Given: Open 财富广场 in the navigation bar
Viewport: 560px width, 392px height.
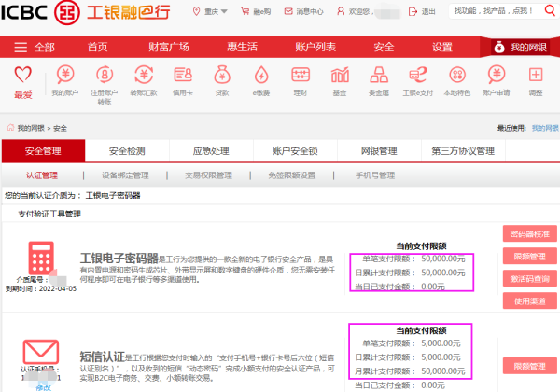Looking at the screenshot, I should coord(169,47).
